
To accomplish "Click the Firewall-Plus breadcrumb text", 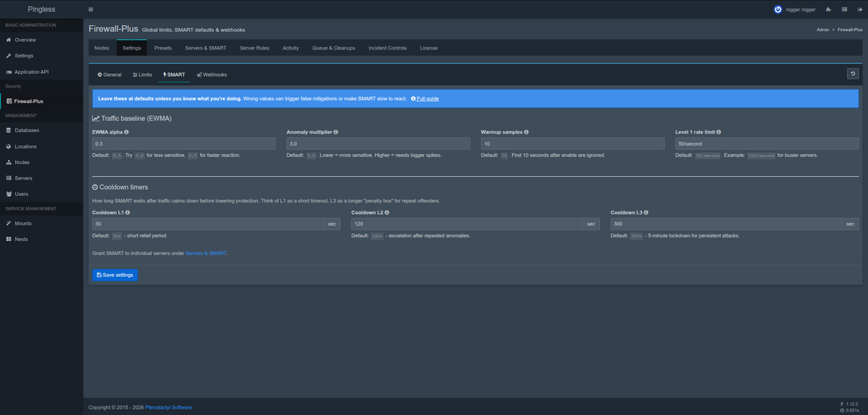I will [x=850, y=30].
